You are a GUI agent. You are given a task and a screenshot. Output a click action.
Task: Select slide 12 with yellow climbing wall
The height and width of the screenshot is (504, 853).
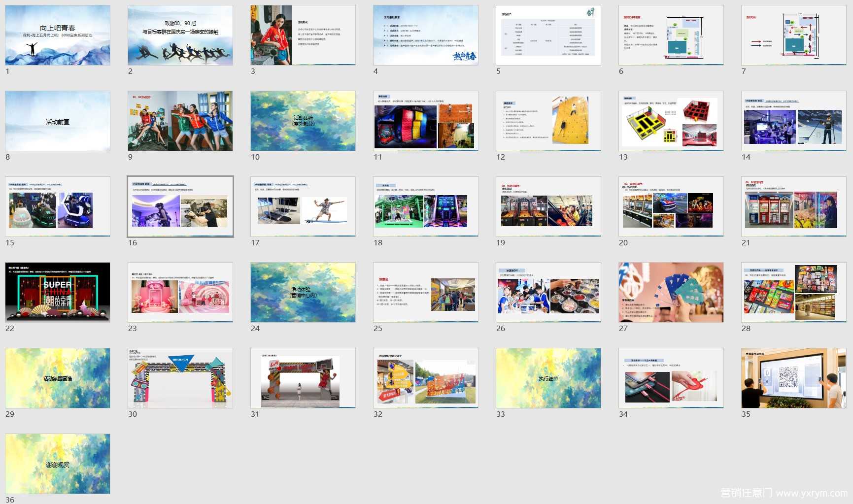(x=548, y=121)
